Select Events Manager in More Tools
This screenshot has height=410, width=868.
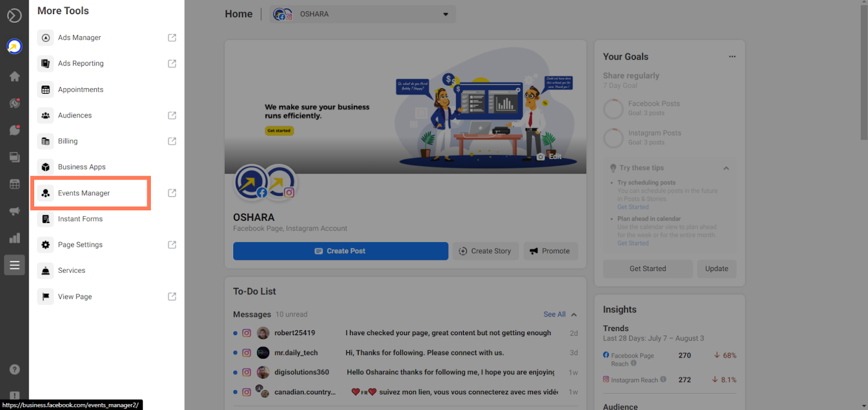84,193
